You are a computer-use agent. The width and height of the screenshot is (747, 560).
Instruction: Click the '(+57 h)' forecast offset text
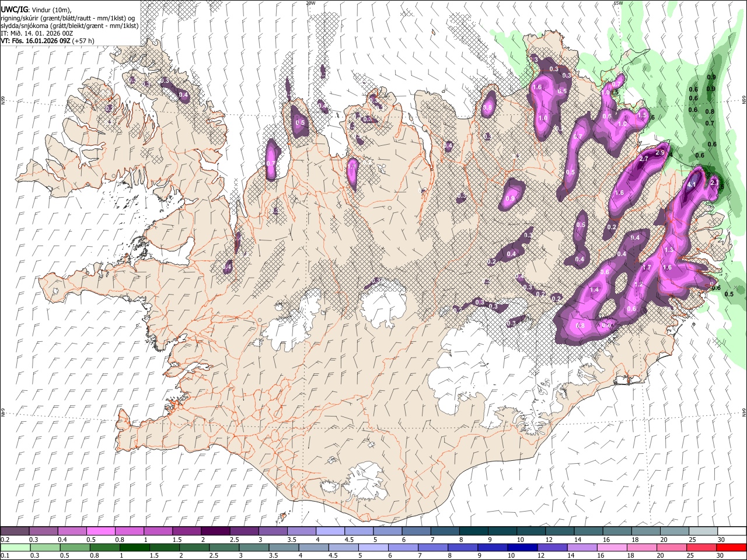coord(83,41)
